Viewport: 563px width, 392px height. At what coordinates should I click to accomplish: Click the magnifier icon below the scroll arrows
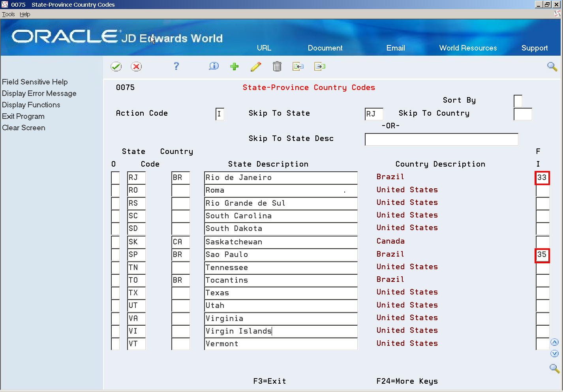tap(555, 369)
